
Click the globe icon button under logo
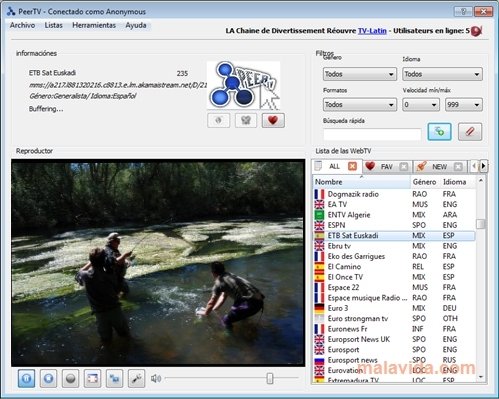pyautogui.click(x=218, y=120)
